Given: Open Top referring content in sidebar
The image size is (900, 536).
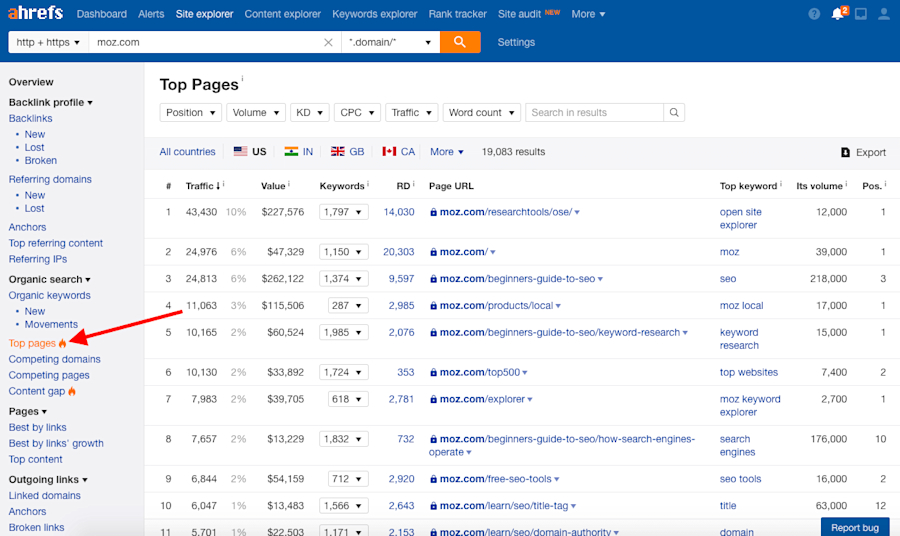Looking at the screenshot, I should click(x=56, y=243).
